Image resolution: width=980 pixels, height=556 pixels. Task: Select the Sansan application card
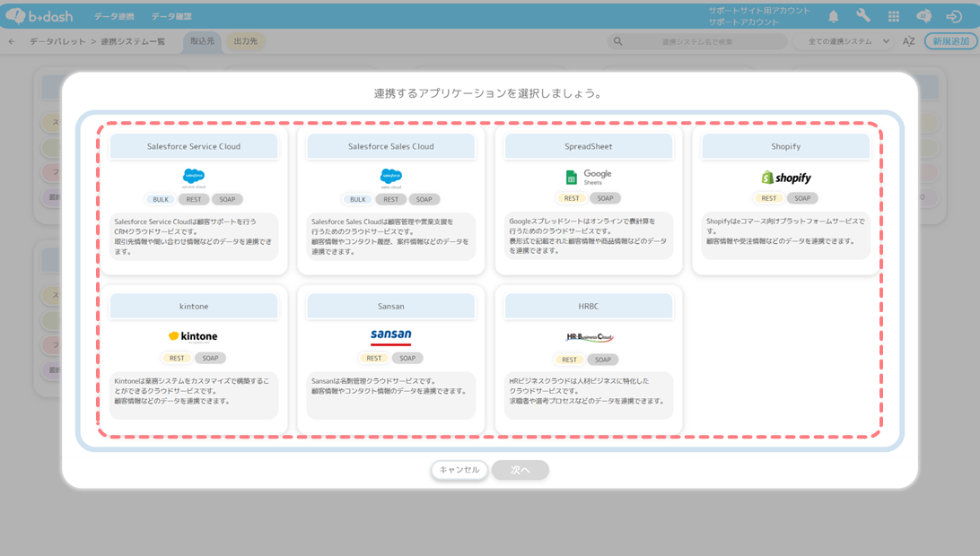pos(391,360)
